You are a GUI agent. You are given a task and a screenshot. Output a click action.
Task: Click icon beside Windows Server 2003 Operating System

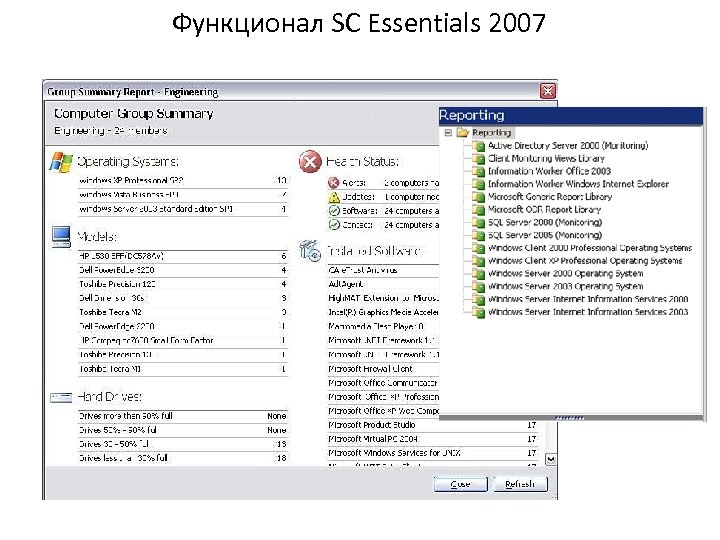479,287
